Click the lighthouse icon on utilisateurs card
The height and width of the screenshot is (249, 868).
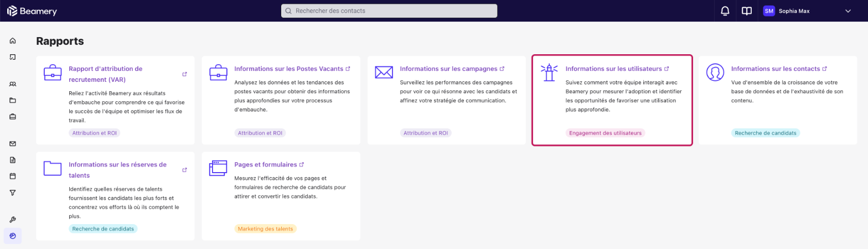[549, 72]
